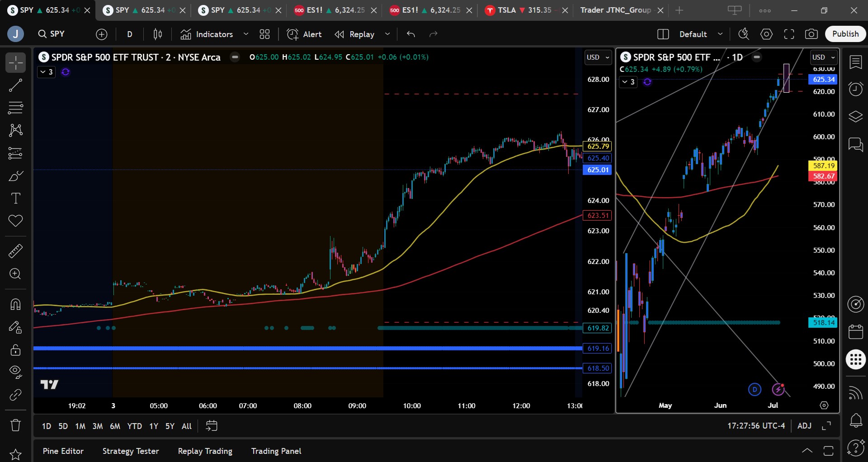Viewport: 868px width, 462px height.
Task: Select the trend line drawing tool
Action: pos(15,85)
